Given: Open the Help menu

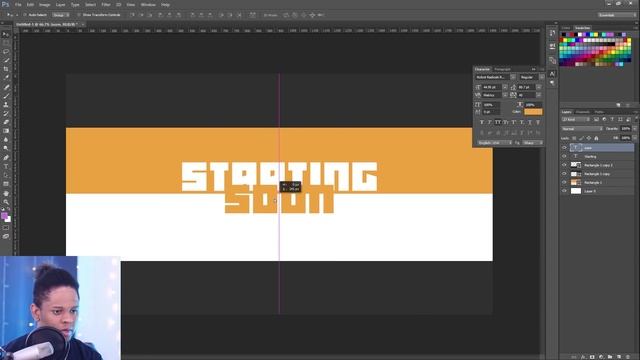Looking at the screenshot, I should pos(165,4).
